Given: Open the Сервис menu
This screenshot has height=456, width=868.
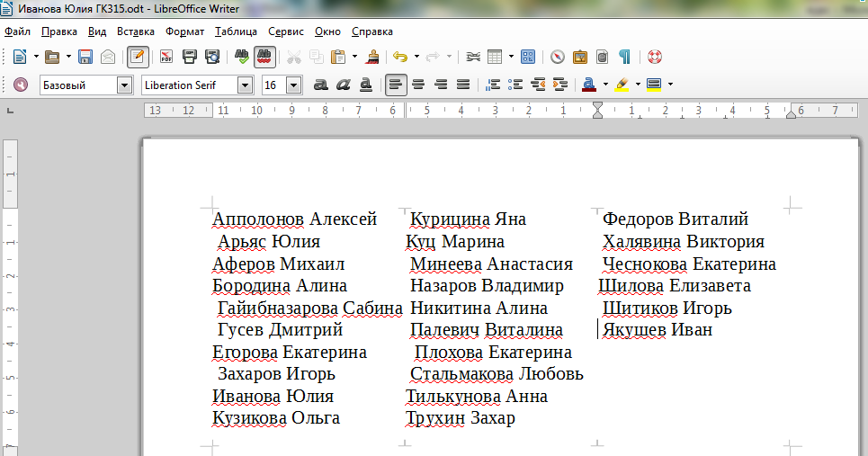Looking at the screenshot, I should (x=286, y=31).
